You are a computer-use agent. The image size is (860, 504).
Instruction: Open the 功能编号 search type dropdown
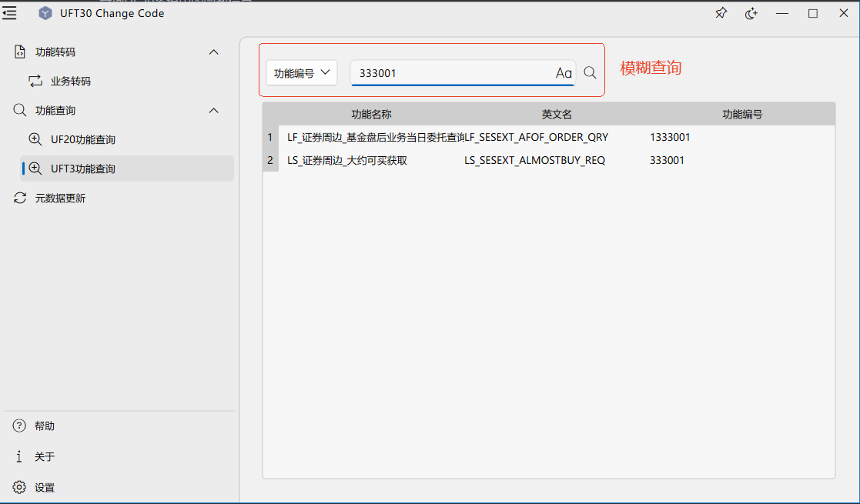point(302,73)
